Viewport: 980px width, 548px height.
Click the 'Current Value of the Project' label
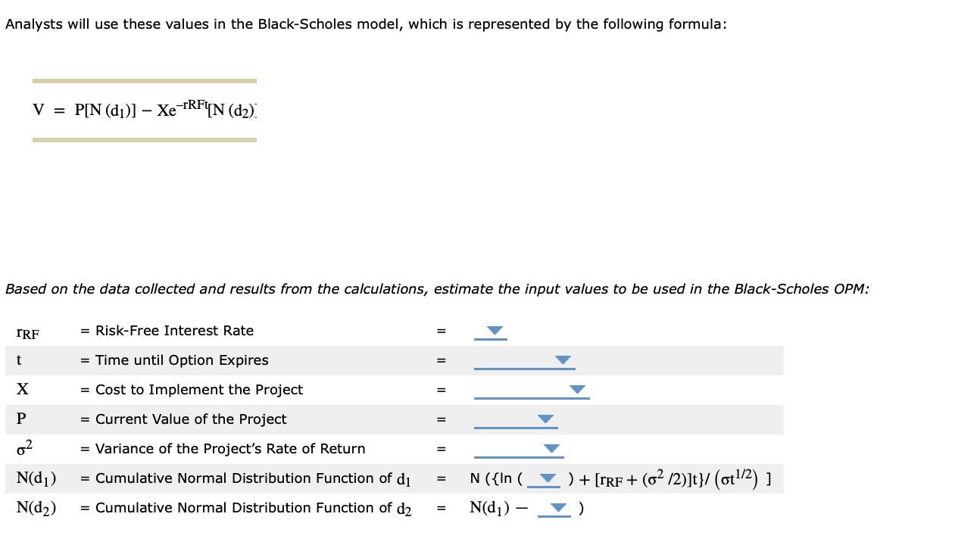(x=191, y=419)
